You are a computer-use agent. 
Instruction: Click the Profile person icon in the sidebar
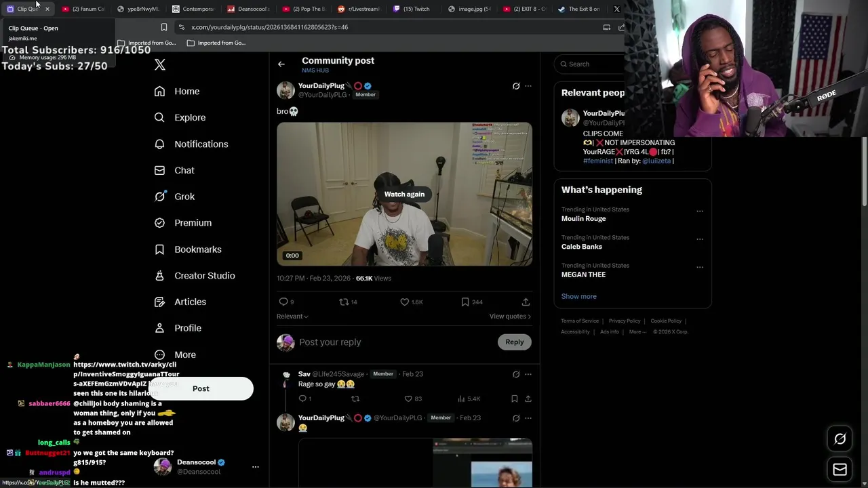click(x=159, y=328)
